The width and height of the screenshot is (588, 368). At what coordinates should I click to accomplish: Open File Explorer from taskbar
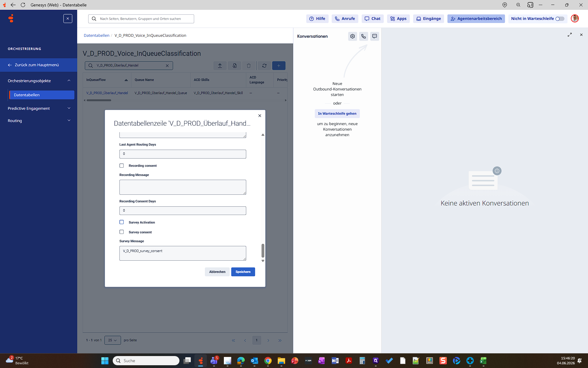click(281, 361)
